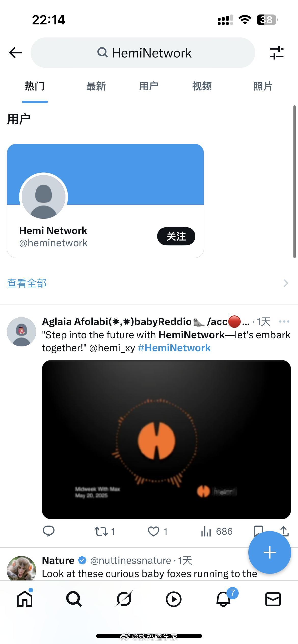Open more options on Aglaia's post
Viewport: 298px width, 644px height.
pos(284,321)
